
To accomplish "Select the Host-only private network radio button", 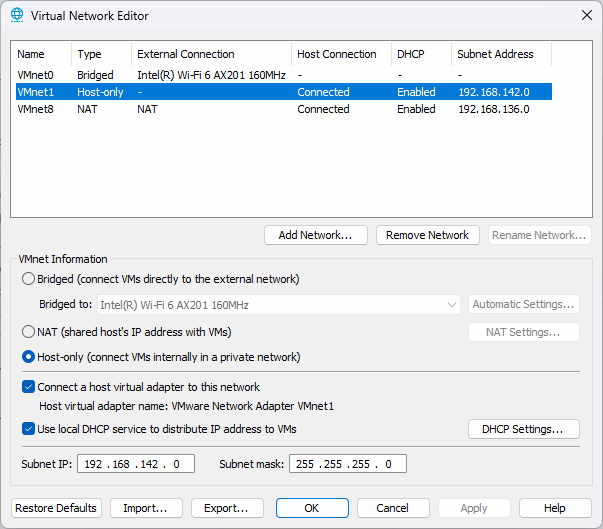I will (x=28, y=357).
